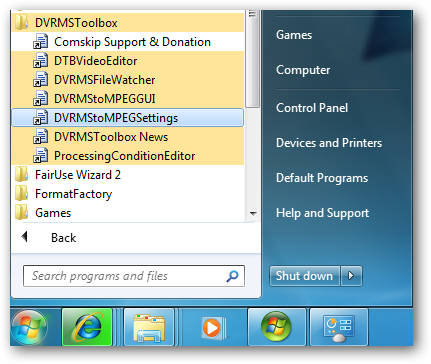Click the programs list scrollbar thumb
431x364 pixels.
tap(253, 58)
